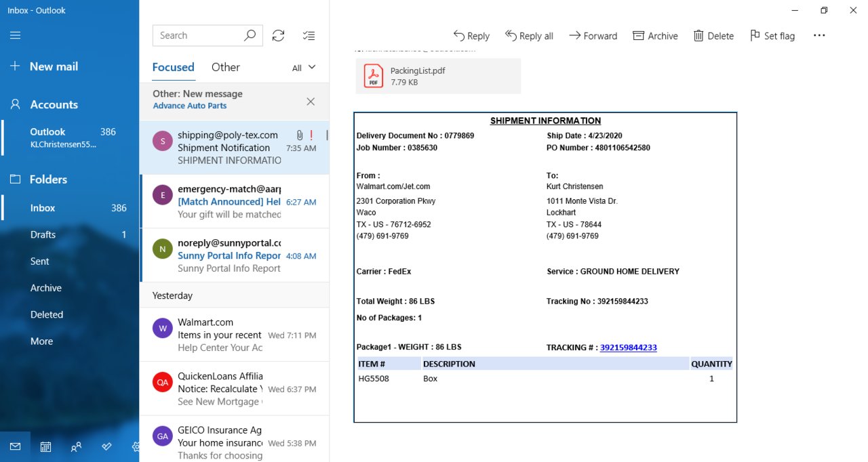The image size is (868, 462).
Task: Show More folders
Action: pyautogui.click(x=71, y=341)
